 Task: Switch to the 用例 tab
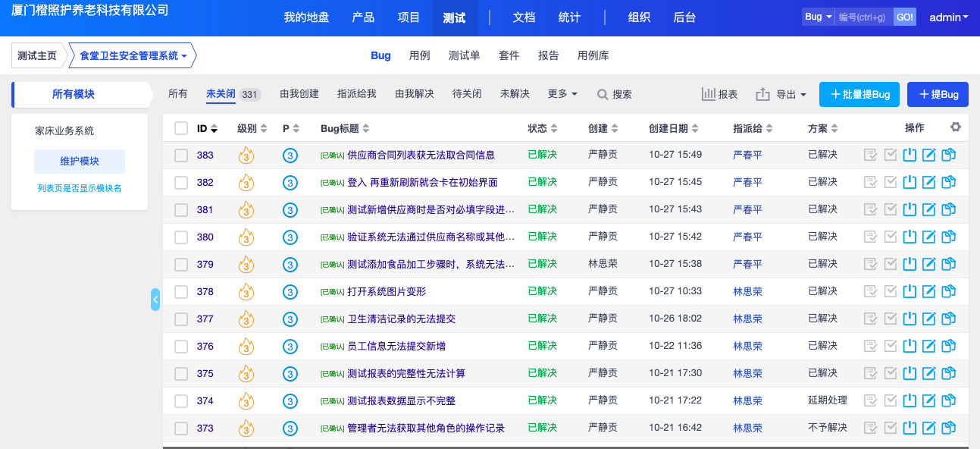coord(419,55)
